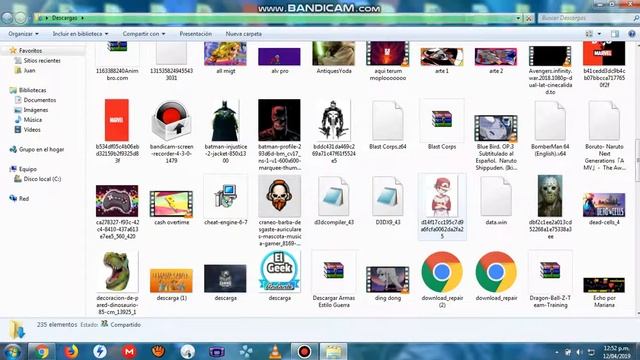This screenshot has height=360, width=640.
Task: Click the Presentación toolbar button
Action: coord(196,34)
